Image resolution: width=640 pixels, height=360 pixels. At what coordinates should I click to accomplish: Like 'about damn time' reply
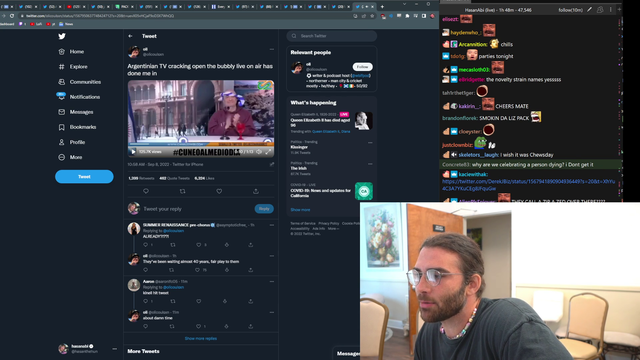click(x=199, y=326)
